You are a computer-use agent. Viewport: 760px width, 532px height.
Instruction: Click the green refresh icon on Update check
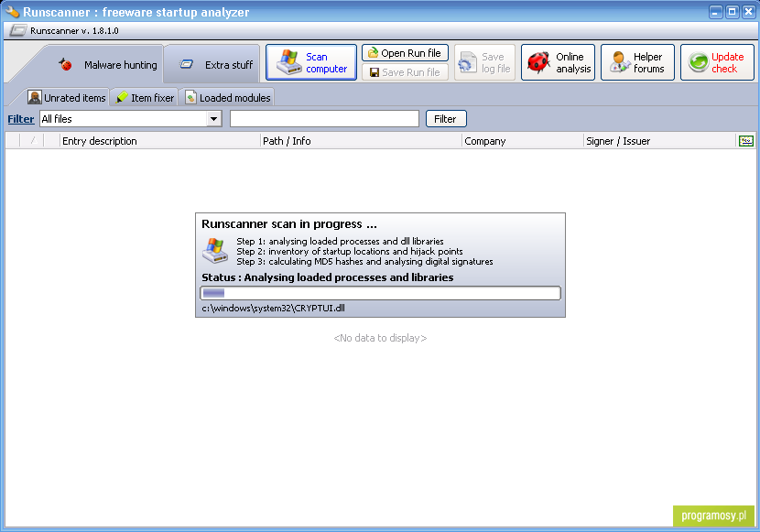pos(699,62)
